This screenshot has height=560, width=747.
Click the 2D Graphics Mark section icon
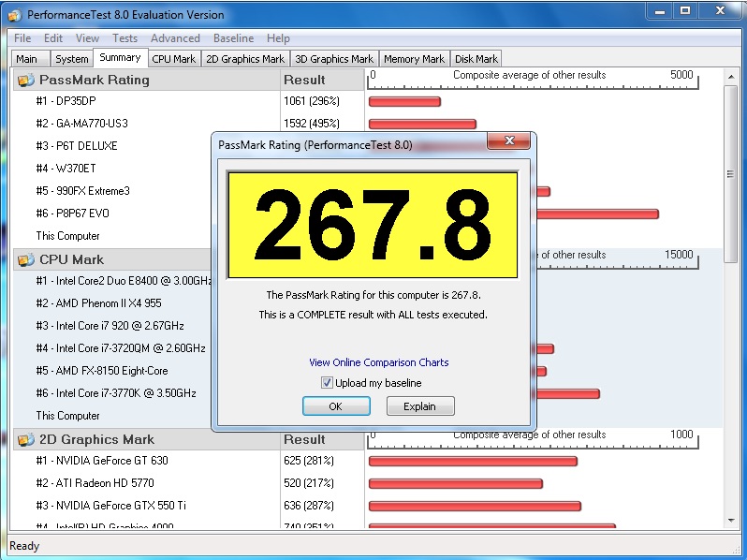tap(25, 440)
